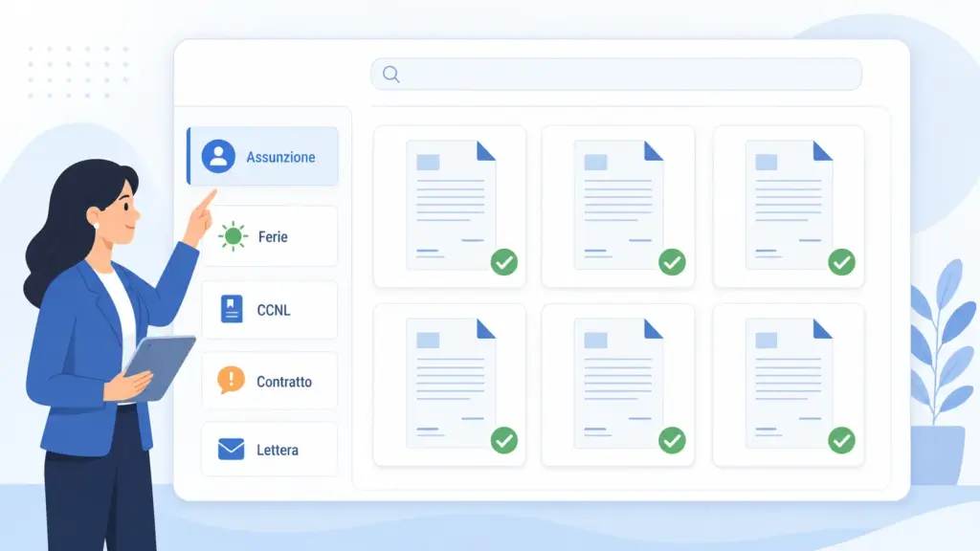980x551 pixels.
Task: Click the potted plant decoration
Action: (x=942, y=373)
